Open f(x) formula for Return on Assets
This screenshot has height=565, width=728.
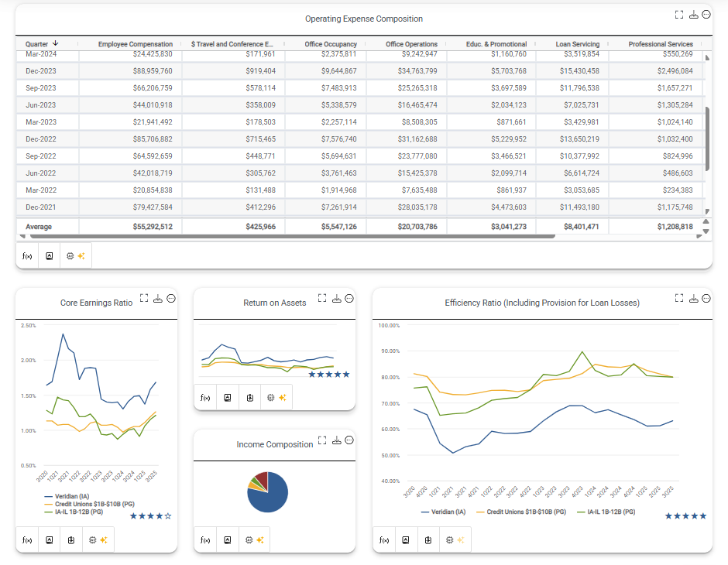point(205,398)
